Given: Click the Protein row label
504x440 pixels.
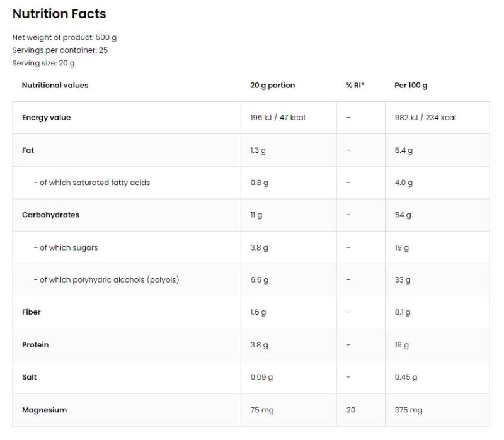Looking at the screenshot, I should 35,345.
